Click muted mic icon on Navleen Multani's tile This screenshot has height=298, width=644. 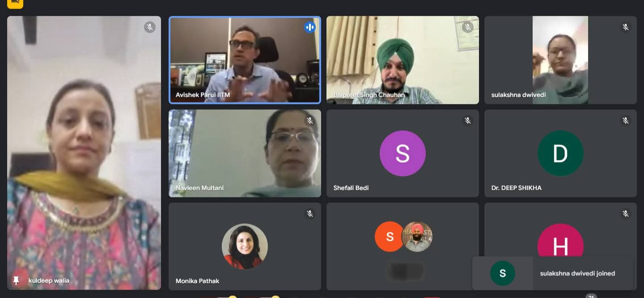[x=309, y=121]
